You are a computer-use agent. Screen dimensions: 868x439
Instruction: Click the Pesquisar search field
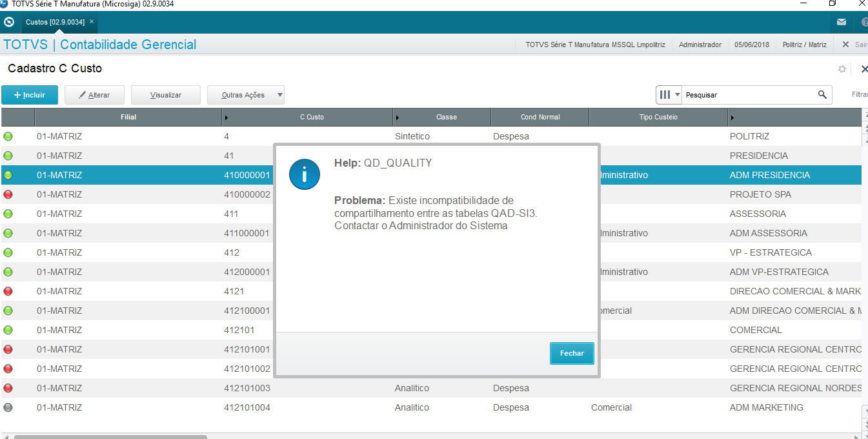[x=750, y=95]
